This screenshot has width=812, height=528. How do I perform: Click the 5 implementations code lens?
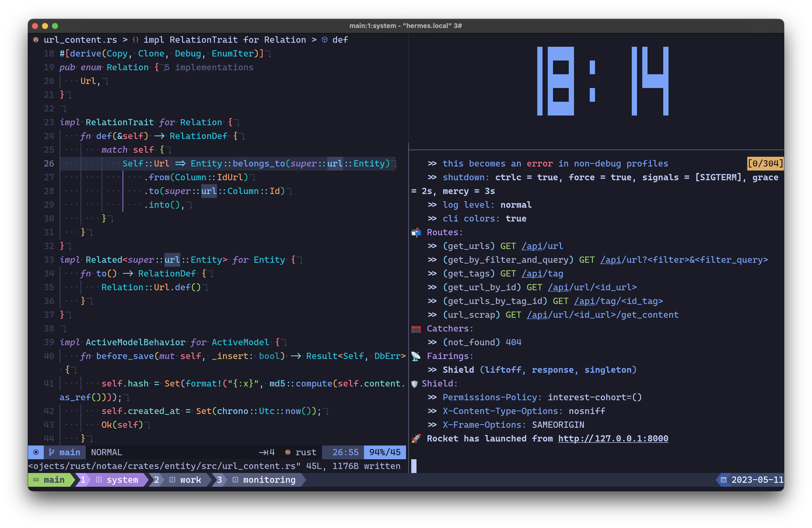coord(209,67)
